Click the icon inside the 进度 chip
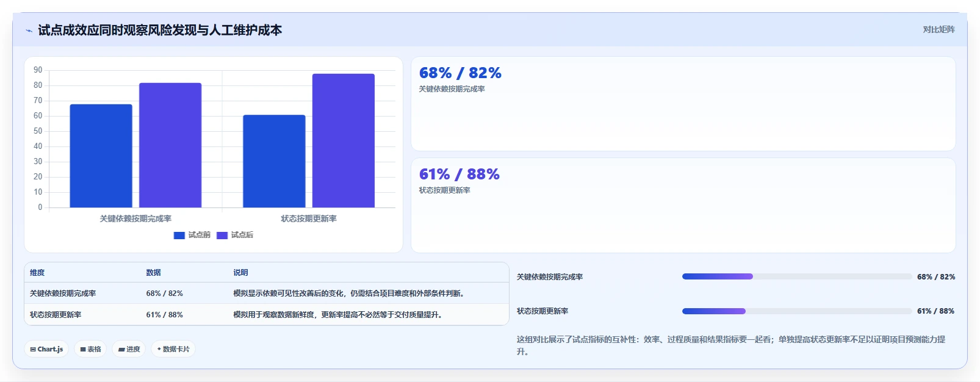This screenshot has width=980, height=382. coord(121,350)
